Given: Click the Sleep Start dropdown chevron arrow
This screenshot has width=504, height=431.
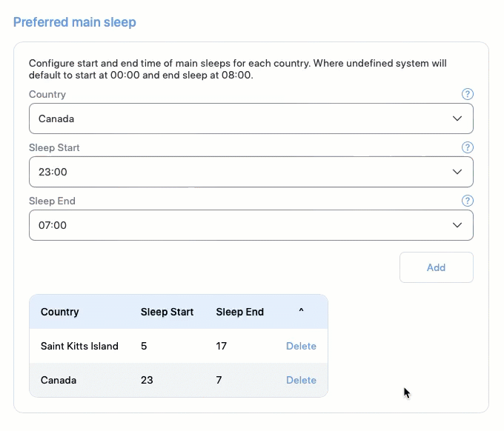Looking at the screenshot, I should pyautogui.click(x=457, y=172).
